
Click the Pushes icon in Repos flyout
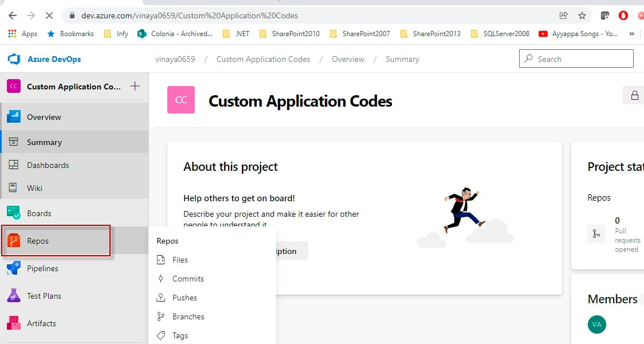point(161,298)
